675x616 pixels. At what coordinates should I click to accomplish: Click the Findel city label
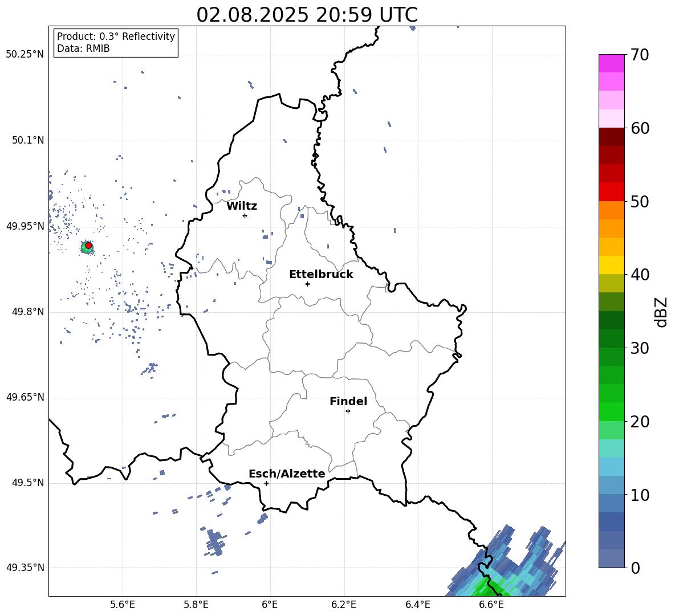coord(348,401)
